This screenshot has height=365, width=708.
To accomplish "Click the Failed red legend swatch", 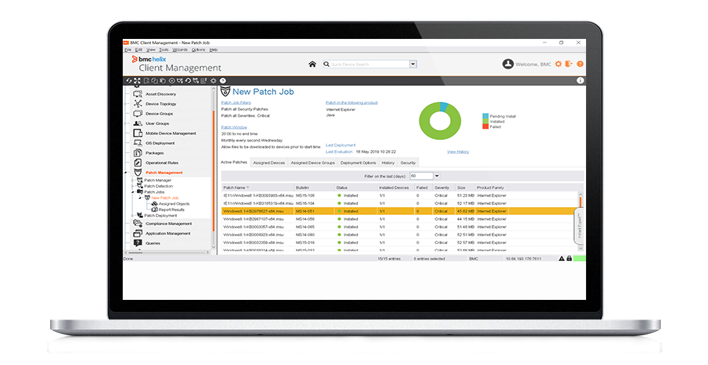I will pyautogui.click(x=485, y=127).
